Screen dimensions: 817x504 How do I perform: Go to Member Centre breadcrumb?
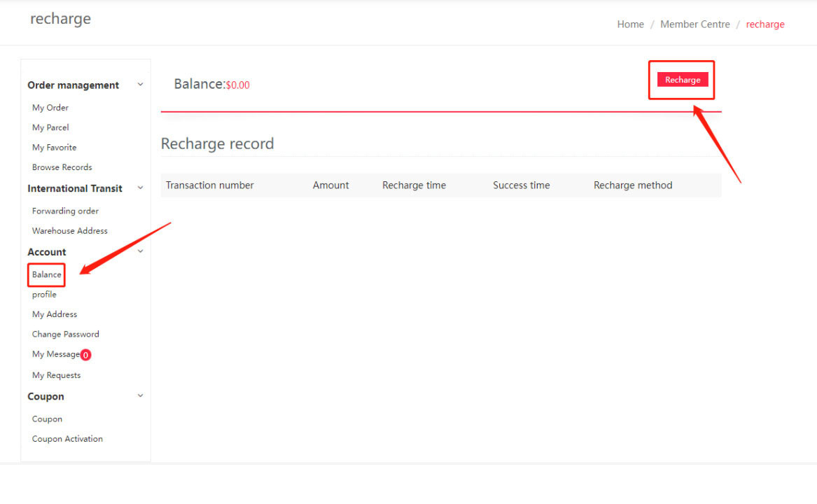click(x=695, y=24)
